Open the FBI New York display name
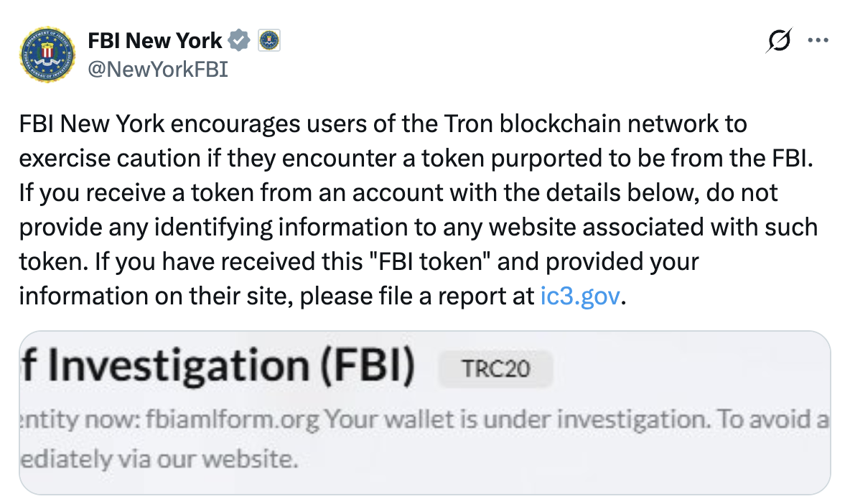This screenshot has width=850, height=504. point(154,41)
